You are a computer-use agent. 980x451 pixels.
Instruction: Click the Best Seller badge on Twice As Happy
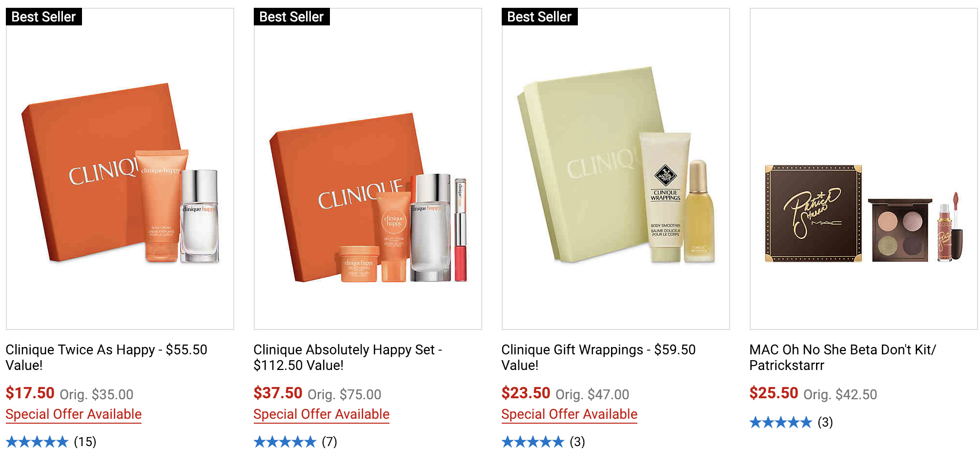coord(44,17)
